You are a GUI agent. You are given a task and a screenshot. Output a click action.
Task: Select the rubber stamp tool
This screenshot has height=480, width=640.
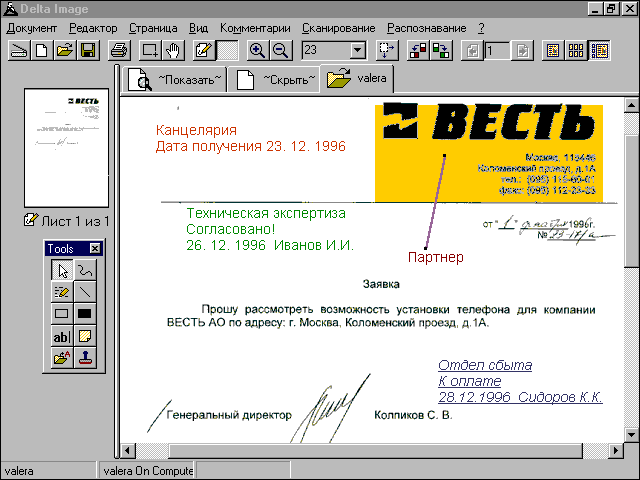[85, 358]
